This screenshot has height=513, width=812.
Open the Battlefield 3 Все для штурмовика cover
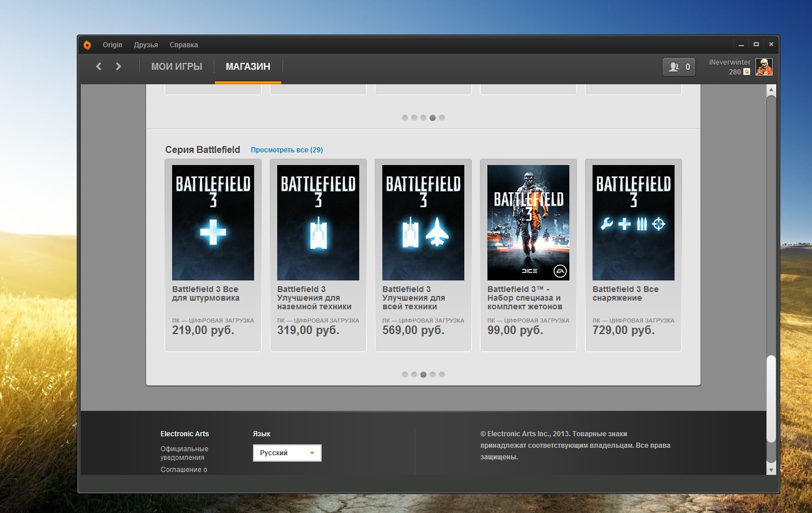[x=213, y=223]
